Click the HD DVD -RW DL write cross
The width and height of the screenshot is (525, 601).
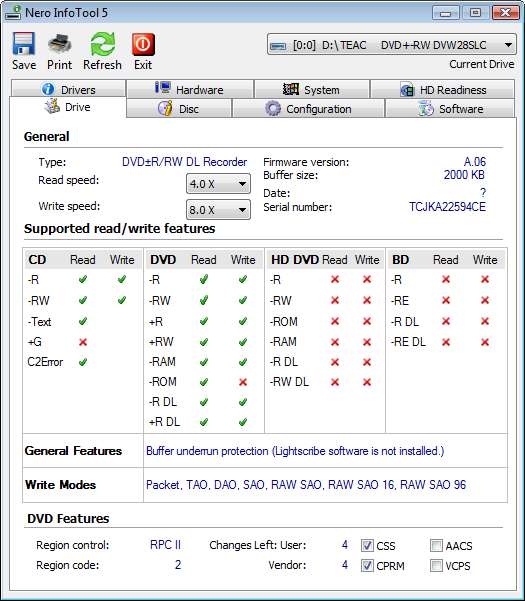pos(367,382)
